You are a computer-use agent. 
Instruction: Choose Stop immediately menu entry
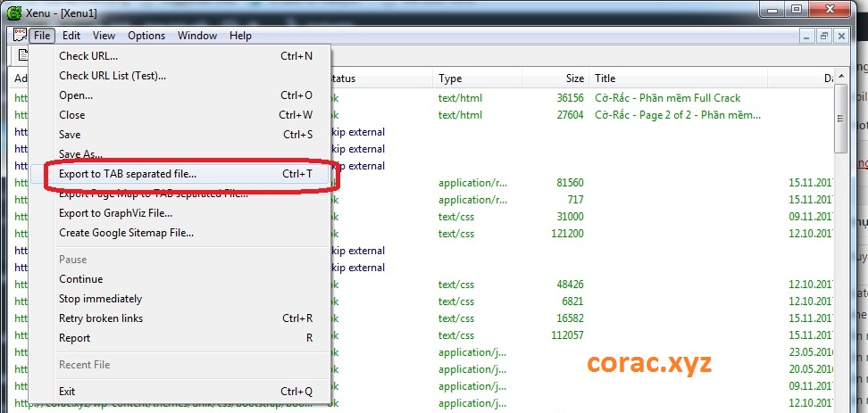click(181, 299)
